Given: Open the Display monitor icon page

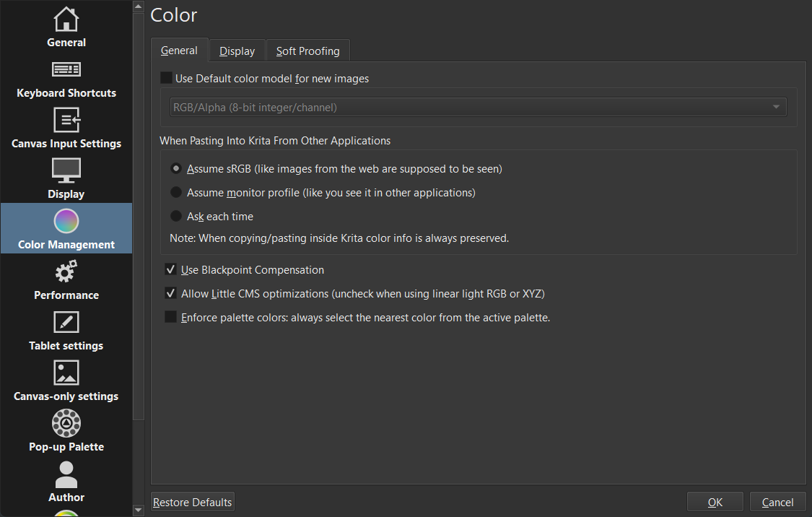Looking at the screenshot, I should click(x=66, y=171).
